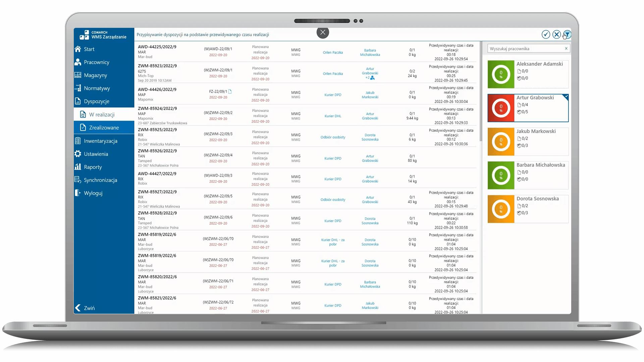The height and width of the screenshot is (362, 644).
Task: Open the Inwentaryzacja clipboard icon
Action: [78, 141]
